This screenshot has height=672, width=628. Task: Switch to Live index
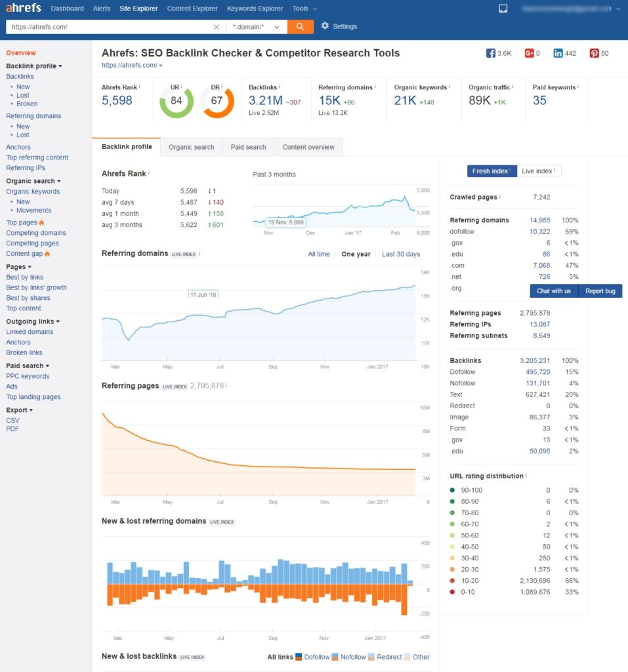coord(539,171)
